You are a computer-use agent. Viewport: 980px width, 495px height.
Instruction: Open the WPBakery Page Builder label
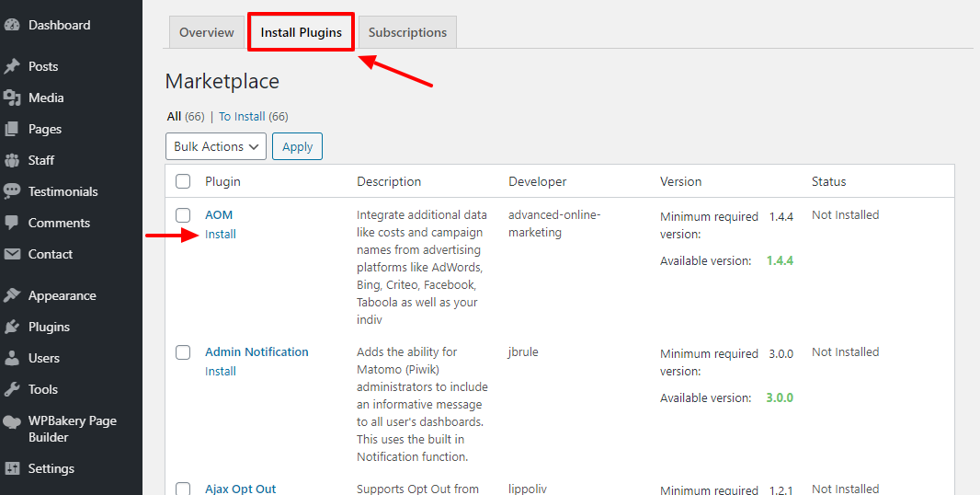pos(73,429)
